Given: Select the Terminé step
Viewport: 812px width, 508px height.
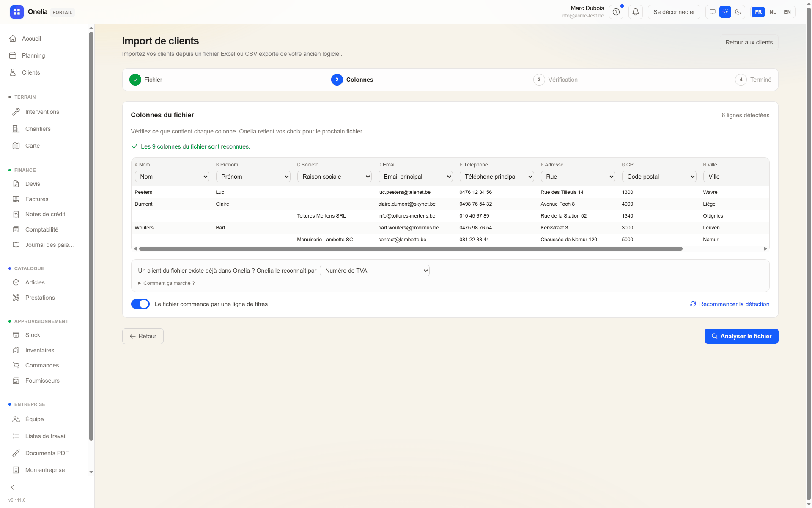Looking at the screenshot, I should pyautogui.click(x=753, y=80).
